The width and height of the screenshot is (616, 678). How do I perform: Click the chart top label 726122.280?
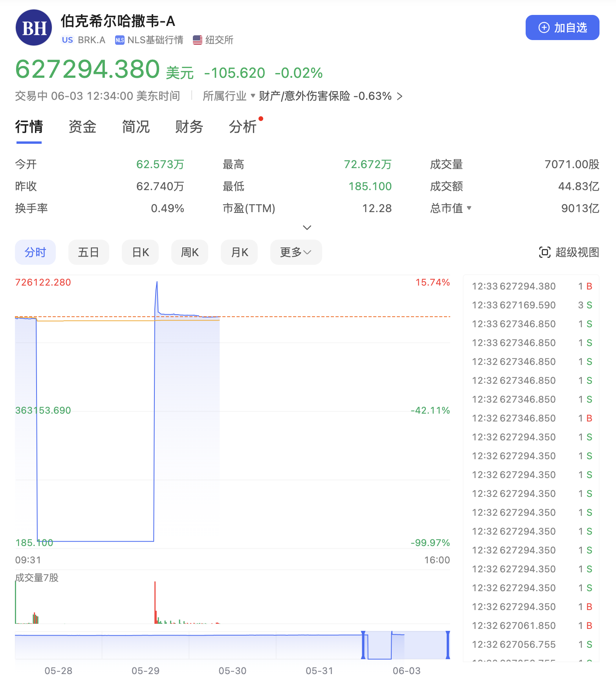click(x=43, y=282)
